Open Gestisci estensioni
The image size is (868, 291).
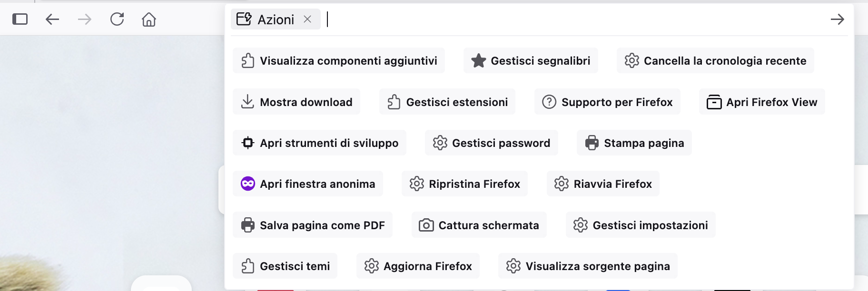pyautogui.click(x=447, y=102)
